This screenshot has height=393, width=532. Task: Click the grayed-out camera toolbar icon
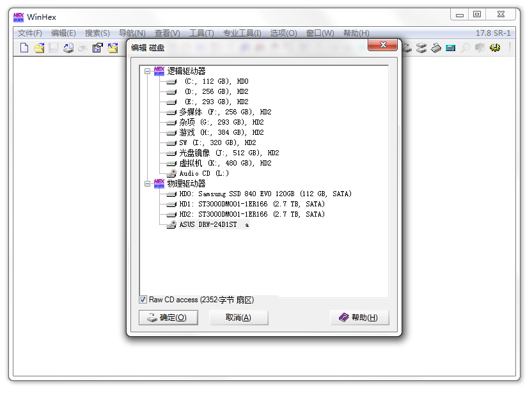point(480,48)
